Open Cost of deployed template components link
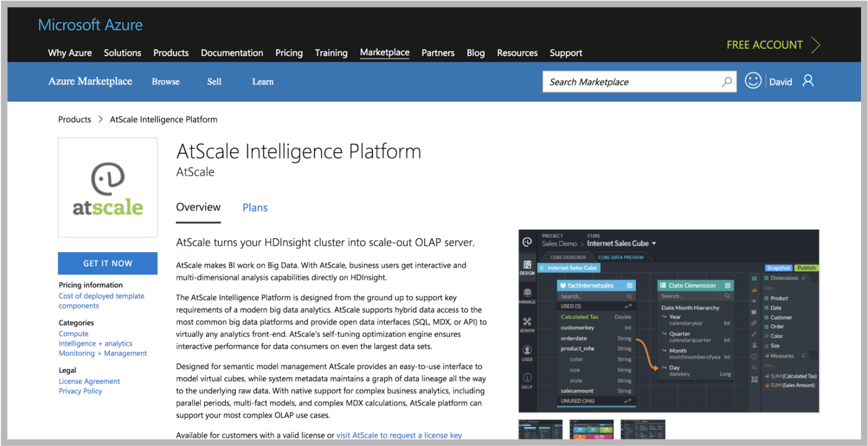The image size is (868, 446). coord(101,300)
